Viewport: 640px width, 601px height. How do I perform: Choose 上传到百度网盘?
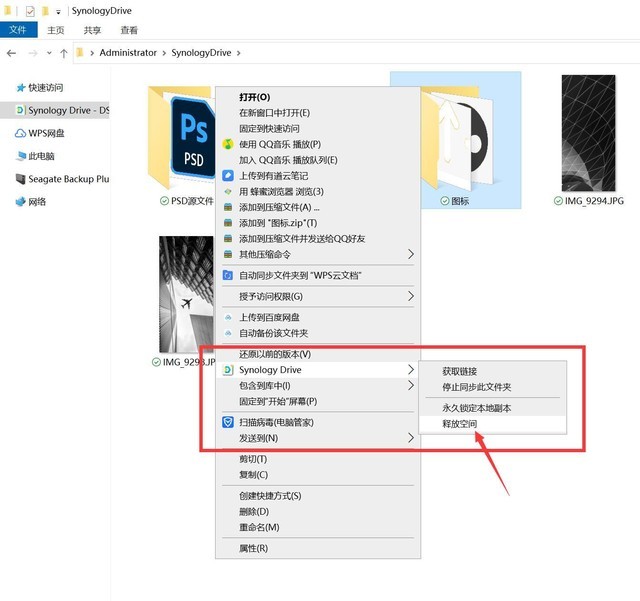click(x=318, y=317)
